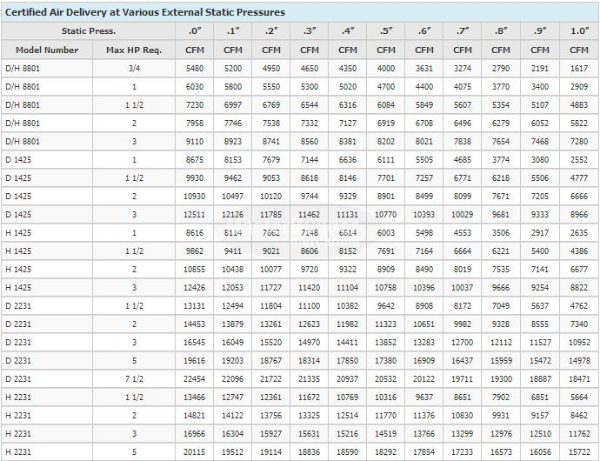Click the 16545 CFM value cell
Image resolution: width=600 pixels, height=461 pixels.
(195, 343)
